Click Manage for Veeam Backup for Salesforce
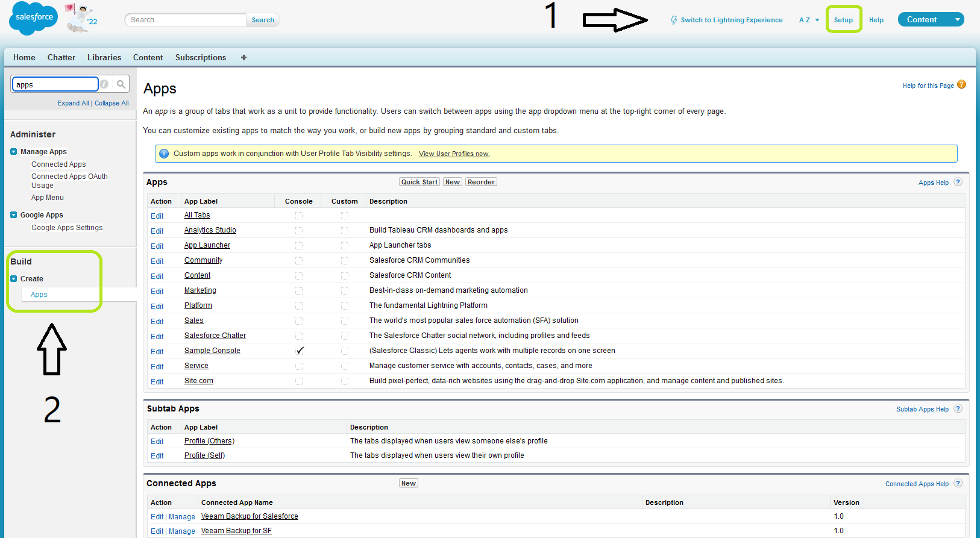The height and width of the screenshot is (538, 980). click(182, 517)
